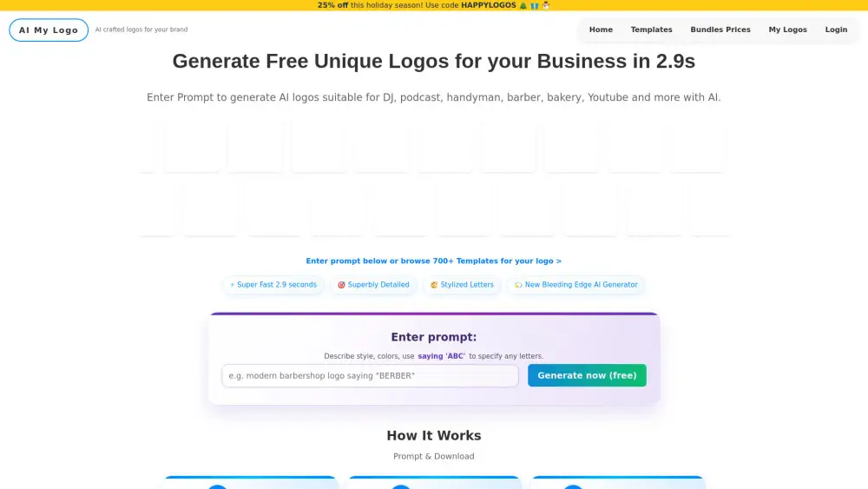Follow the browse 700+ Templates link
The width and height of the screenshot is (868, 489).
[x=433, y=261]
